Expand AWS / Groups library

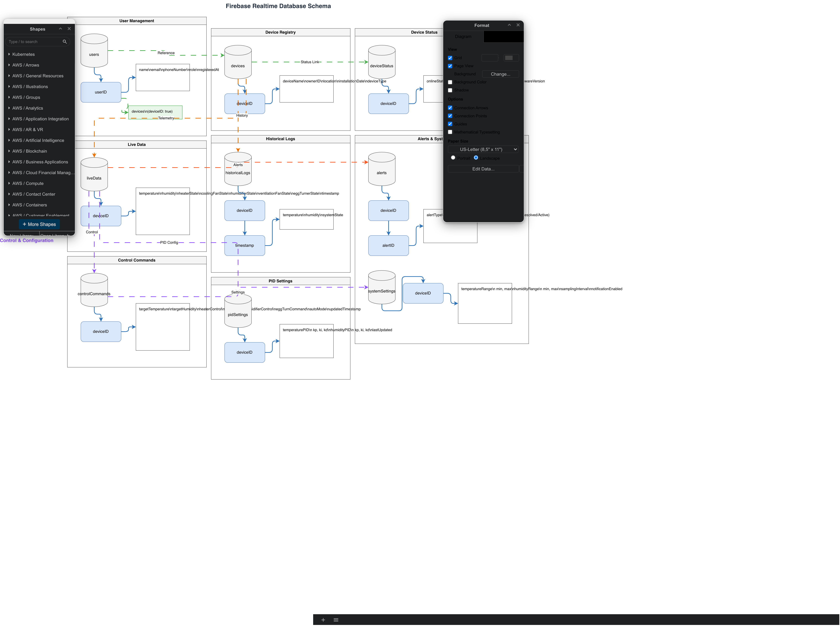(x=39, y=98)
